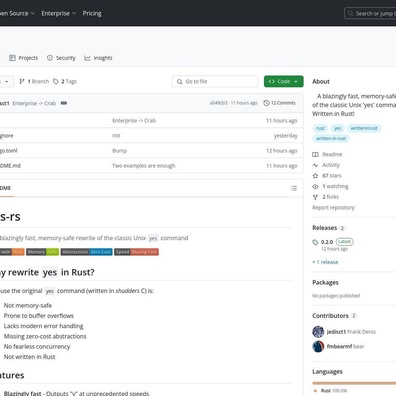Open commit hash a049cb3
396x396 pixels.
coord(218,103)
